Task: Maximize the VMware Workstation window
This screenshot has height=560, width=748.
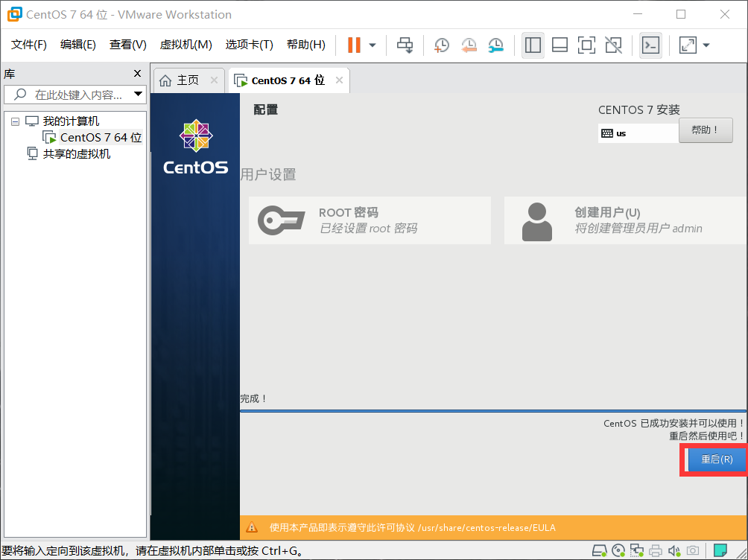Action: 681,14
